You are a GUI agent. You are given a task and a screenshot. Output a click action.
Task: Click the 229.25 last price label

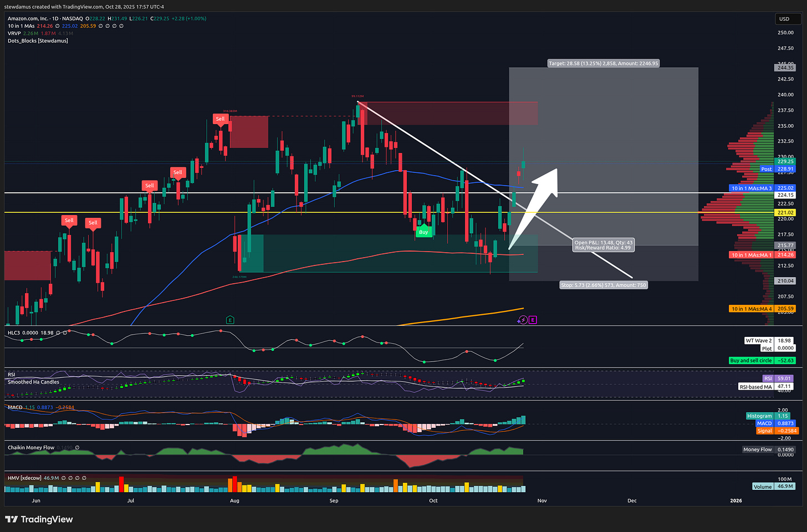[x=785, y=162]
